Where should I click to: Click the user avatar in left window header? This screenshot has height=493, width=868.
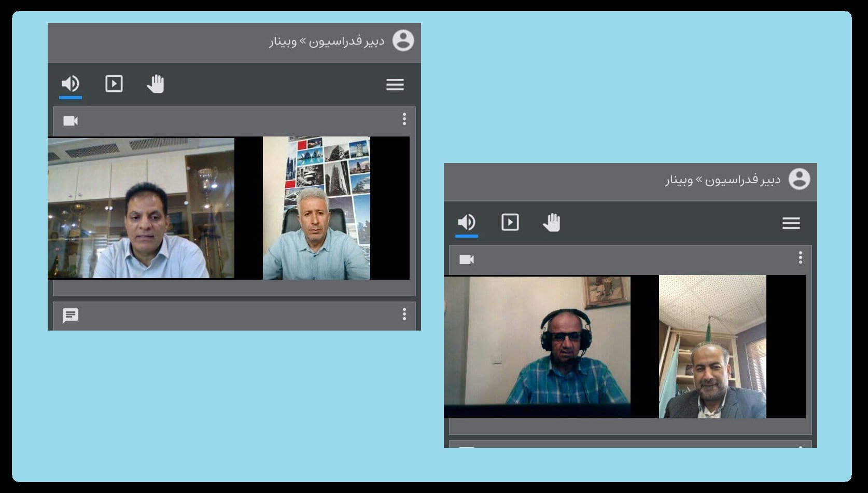click(403, 40)
